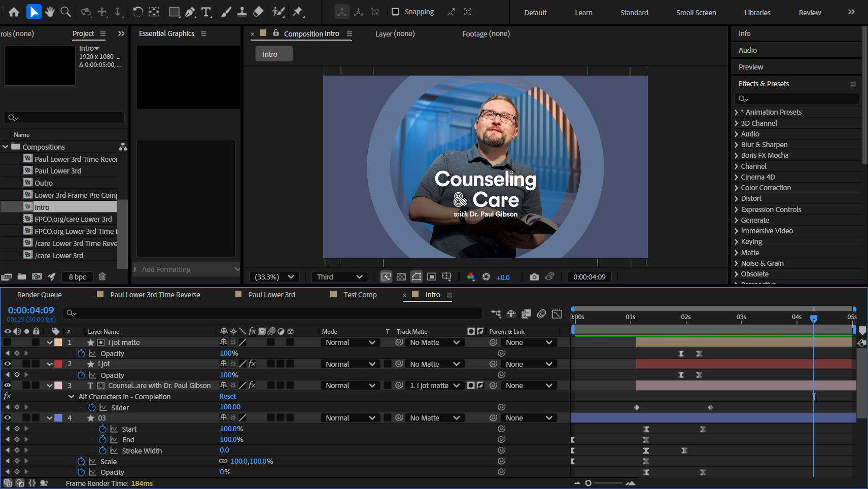
Task: Select the Zoom tool in toolbar
Action: [65, 12]
